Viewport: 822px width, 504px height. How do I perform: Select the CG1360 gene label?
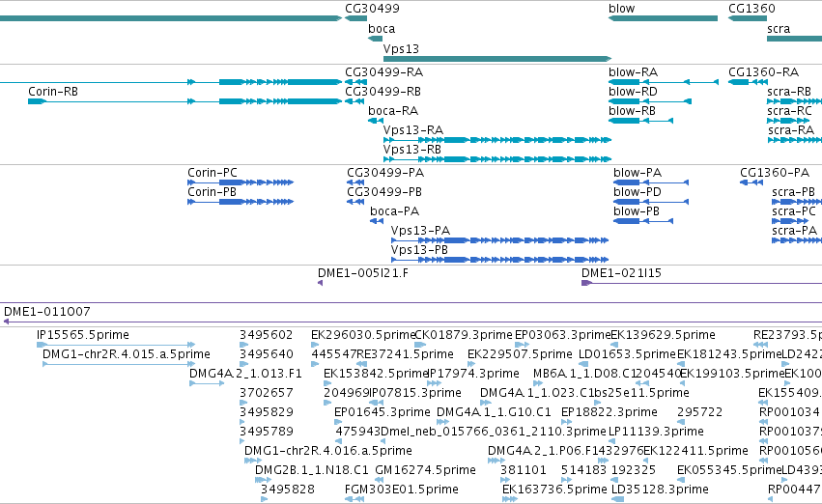pyautogui.click(x=751, y=9)
